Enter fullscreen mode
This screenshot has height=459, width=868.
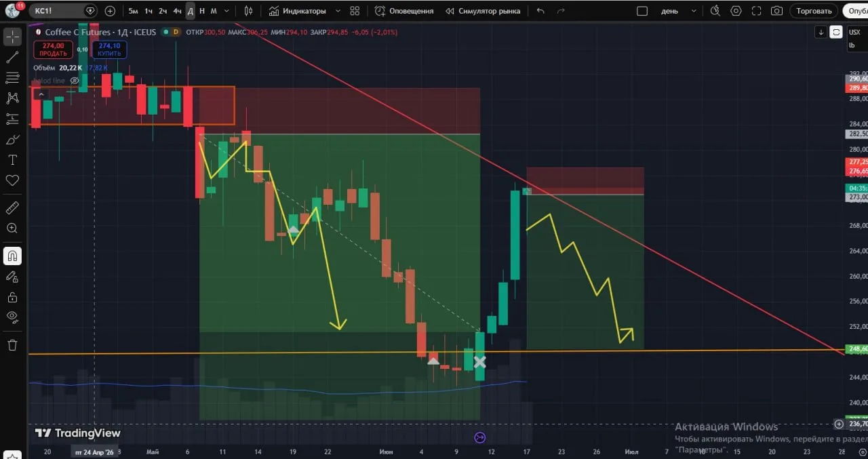coord(756,11)
